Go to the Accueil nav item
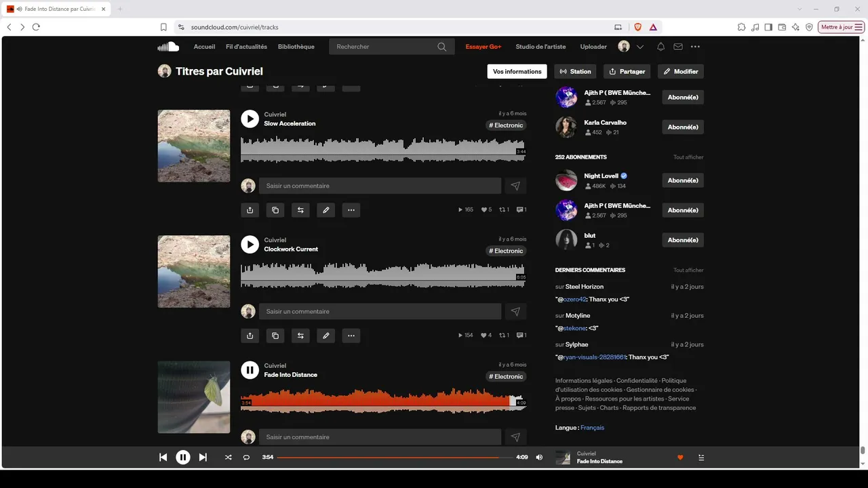Screen dimensions: 868x488 (x=204, y=47)
